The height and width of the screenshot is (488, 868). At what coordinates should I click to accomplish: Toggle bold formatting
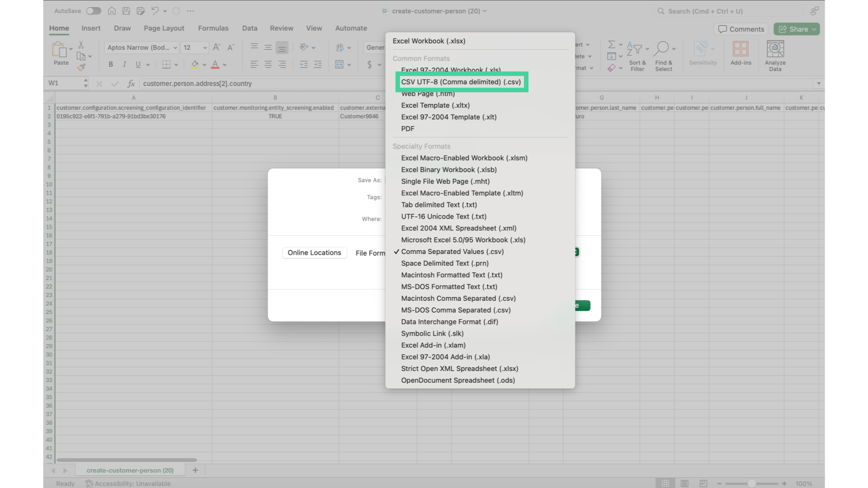point(111,65)
